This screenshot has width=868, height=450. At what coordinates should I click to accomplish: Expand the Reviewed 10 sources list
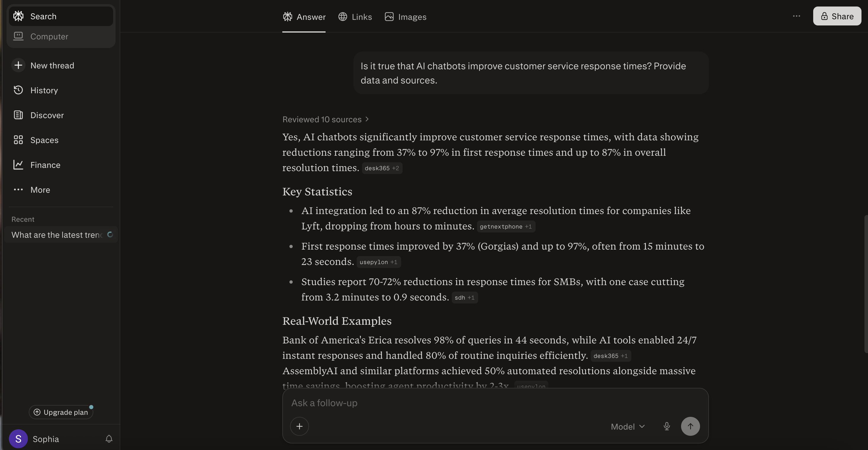point(326,119)
